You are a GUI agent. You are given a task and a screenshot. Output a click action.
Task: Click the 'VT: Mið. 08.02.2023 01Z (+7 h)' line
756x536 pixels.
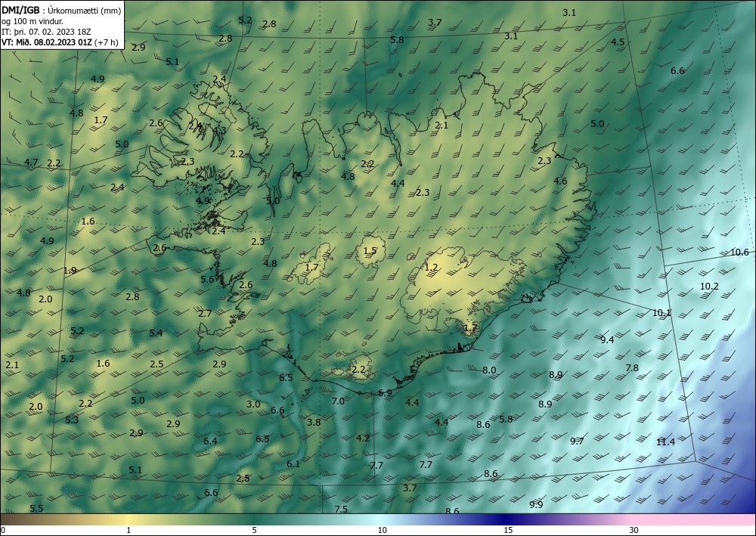point(60,42)
